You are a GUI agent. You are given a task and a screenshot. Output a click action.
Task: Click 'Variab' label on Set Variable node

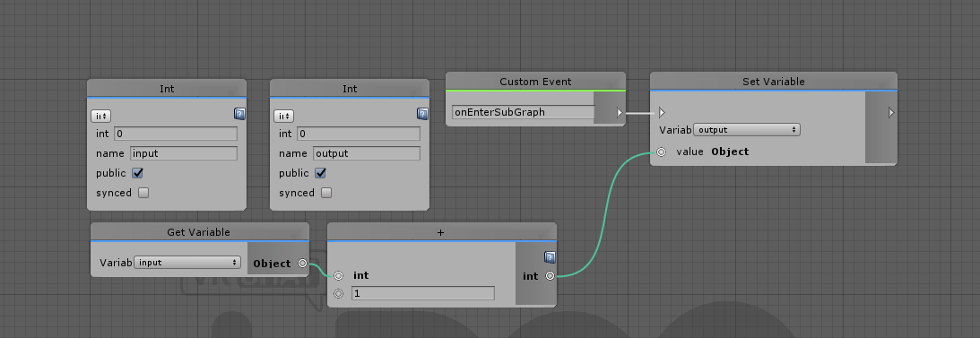click(676, 130)
